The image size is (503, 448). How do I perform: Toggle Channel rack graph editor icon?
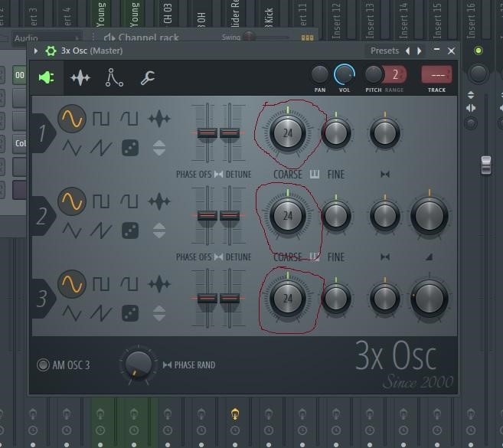307,38
